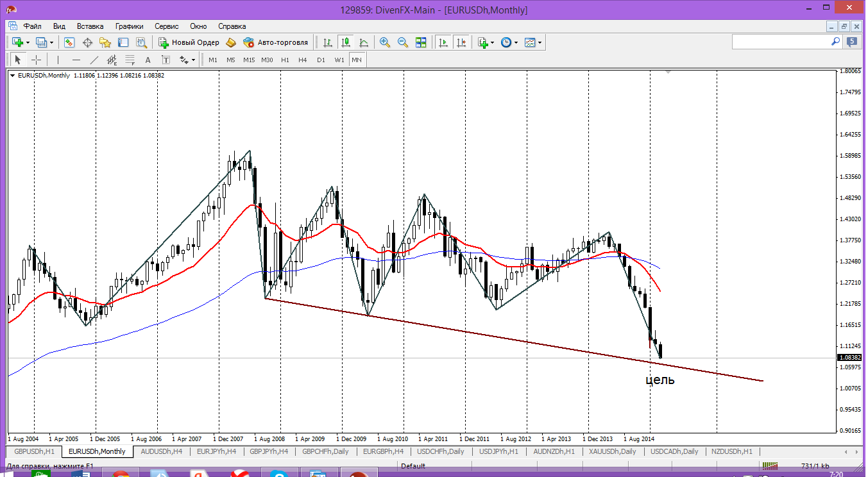Click the search input field

coord(782,42)
